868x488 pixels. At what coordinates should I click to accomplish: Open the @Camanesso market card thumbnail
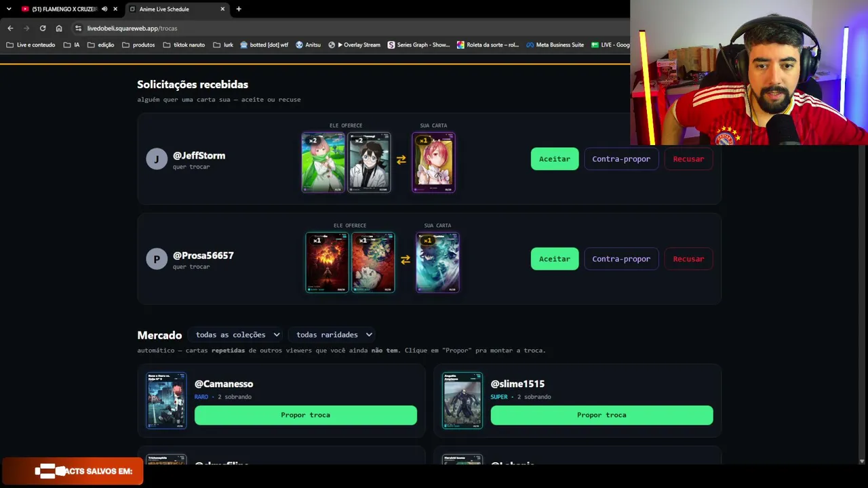(166, 401)
